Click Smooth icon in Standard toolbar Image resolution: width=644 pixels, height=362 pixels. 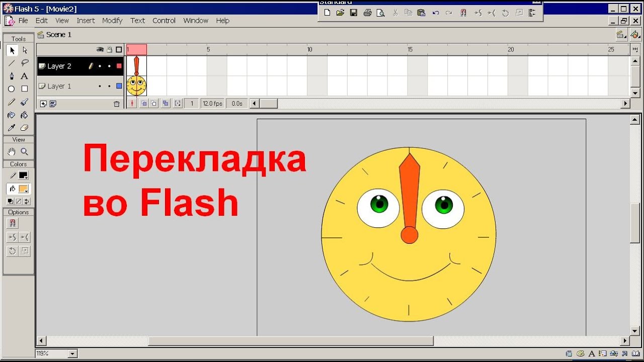pyautogui.click(x=478, y=13)
